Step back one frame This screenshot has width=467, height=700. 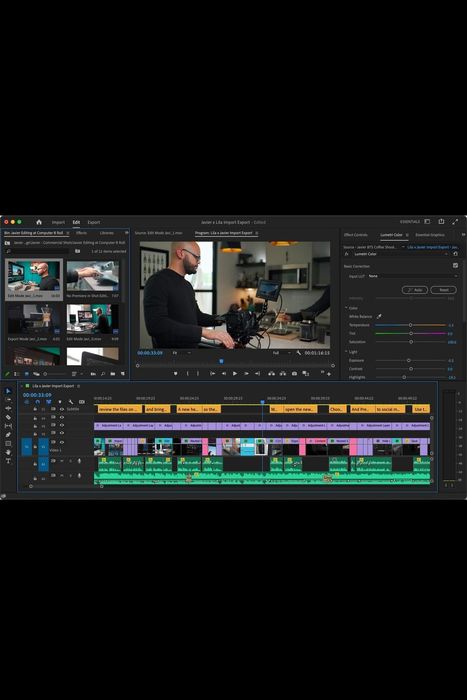[224, 374]
